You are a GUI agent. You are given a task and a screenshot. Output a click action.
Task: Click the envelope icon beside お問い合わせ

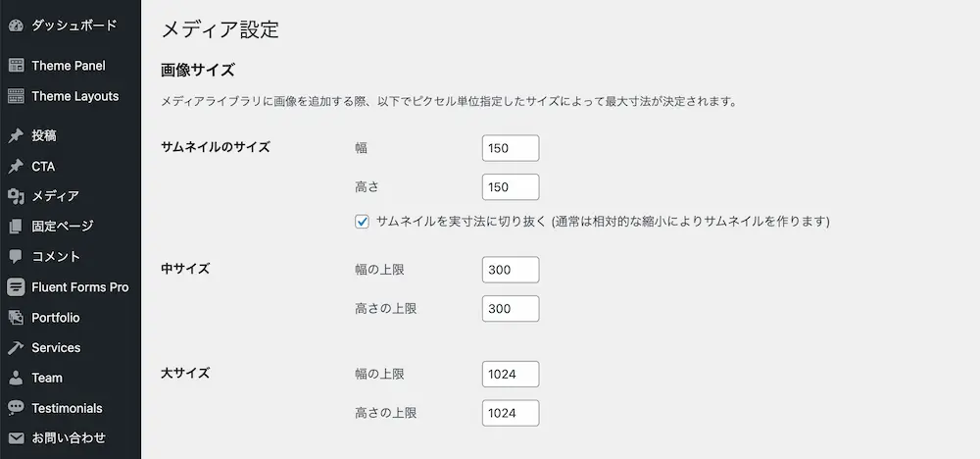pos(15,438)
